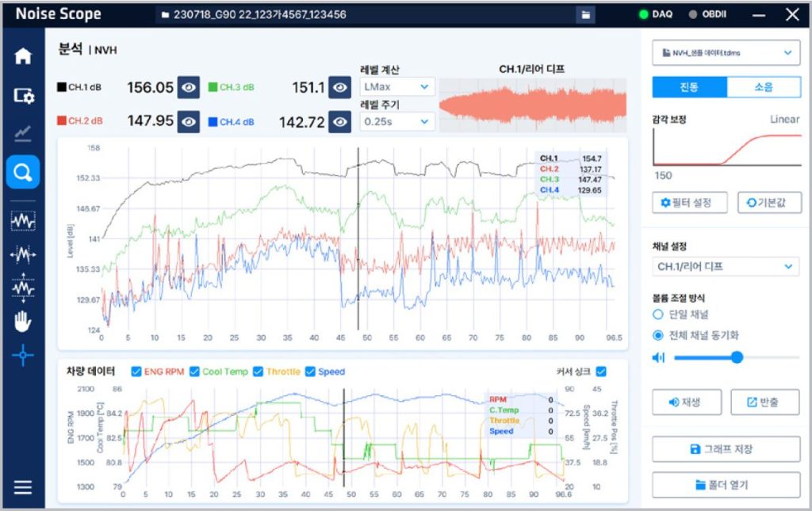Expand the 0.25s level period dropdown
The width and height of the screenshot is (812, 511).
pos(396,121)
